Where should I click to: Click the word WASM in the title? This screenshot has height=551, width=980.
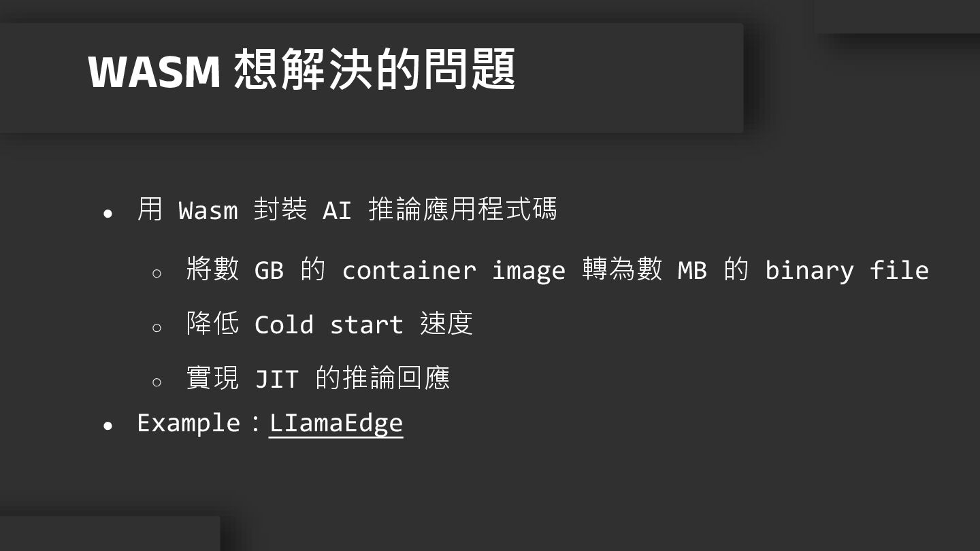coord(154,71)
